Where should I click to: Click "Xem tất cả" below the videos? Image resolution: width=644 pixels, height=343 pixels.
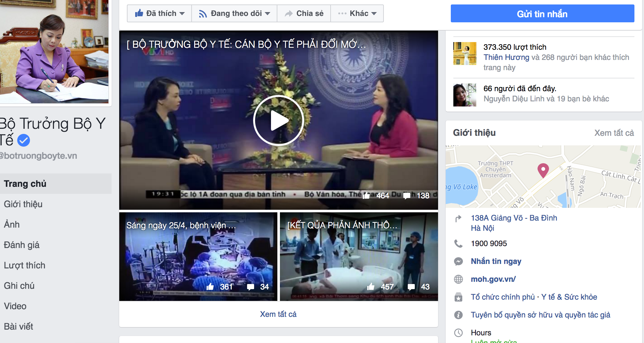coord(278,314)
